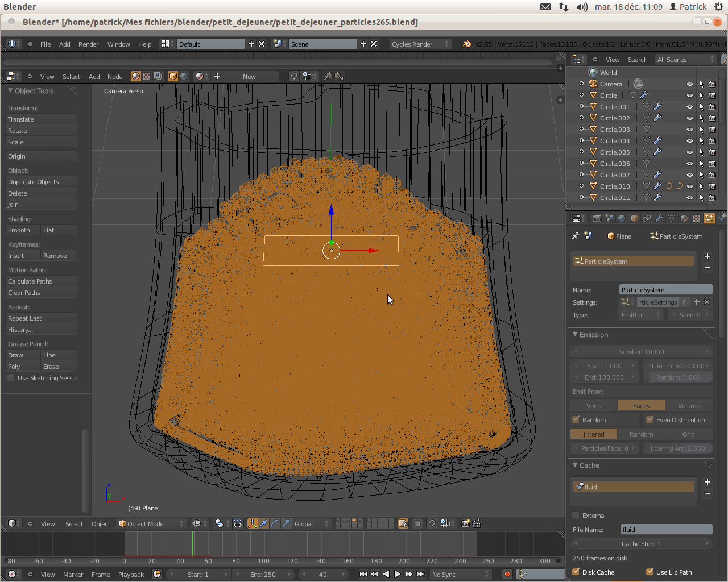The height and width of the screenshot is (582, 728).
Task: Open the Texture properties tab
Action: coord(696,218)
